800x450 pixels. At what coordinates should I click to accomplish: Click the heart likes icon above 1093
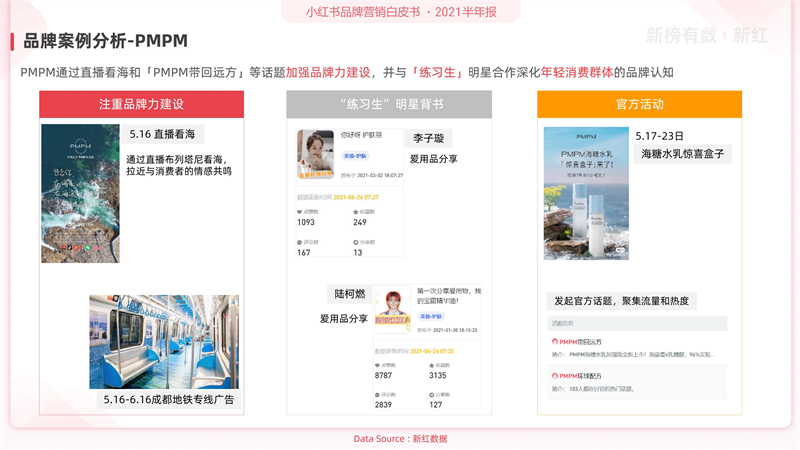click(x=299, y=212)
